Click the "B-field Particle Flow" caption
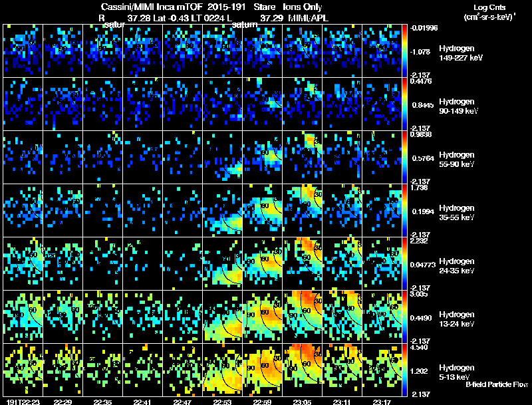Viewport: 532px width, 405px height. (x=497, y=384)
